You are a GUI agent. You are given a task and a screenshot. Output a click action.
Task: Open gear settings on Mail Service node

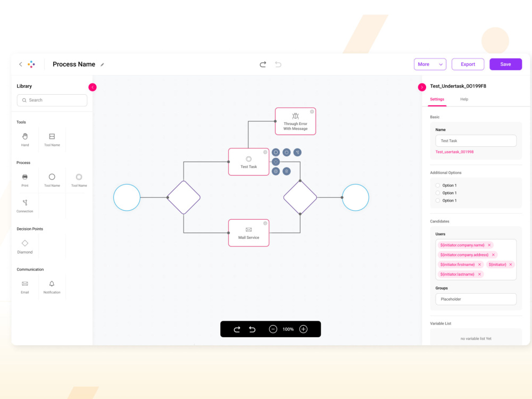[265, 223]
